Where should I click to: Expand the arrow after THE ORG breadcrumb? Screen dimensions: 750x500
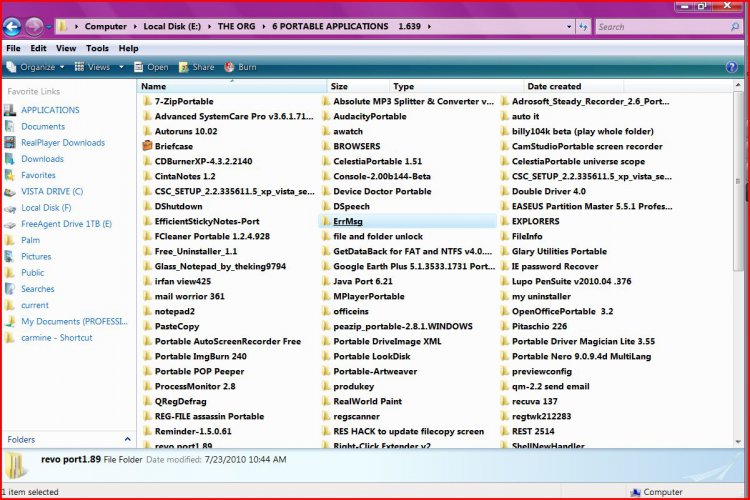tap(264, 26)
